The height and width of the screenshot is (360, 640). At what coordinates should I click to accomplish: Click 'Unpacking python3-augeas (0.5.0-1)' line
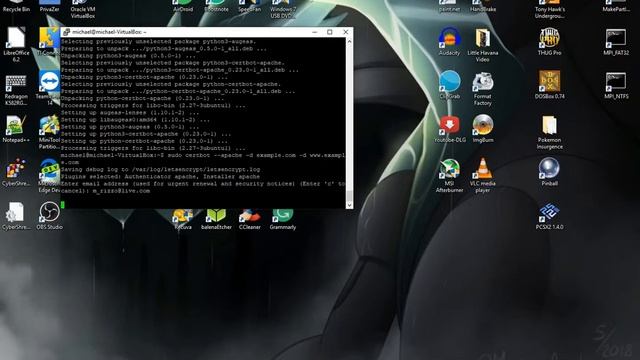point(129,56)
